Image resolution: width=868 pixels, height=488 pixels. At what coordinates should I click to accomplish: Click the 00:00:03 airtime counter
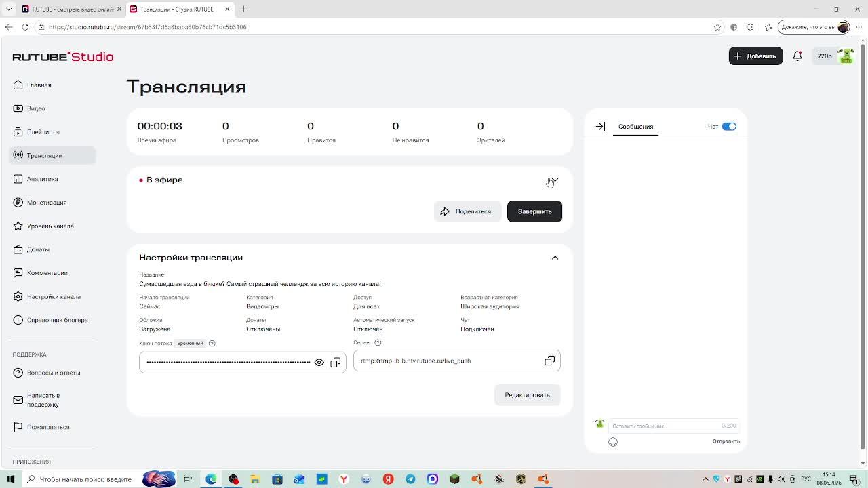[159, 126]
